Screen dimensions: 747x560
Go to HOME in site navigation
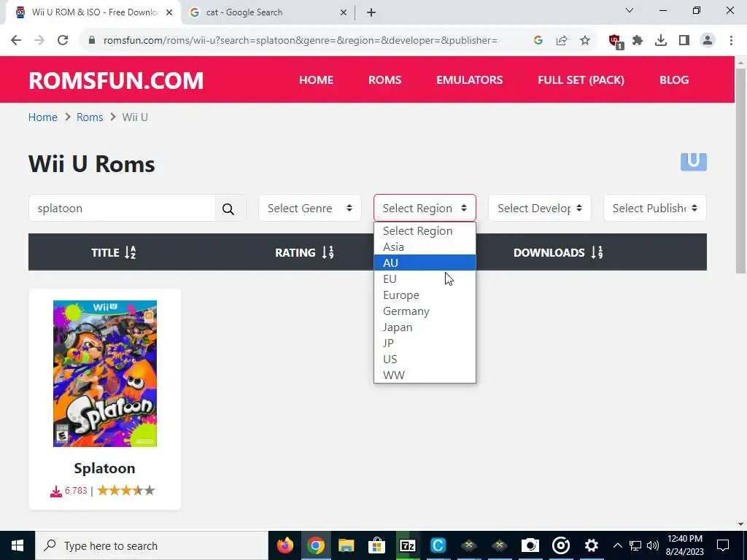[317, 80]
